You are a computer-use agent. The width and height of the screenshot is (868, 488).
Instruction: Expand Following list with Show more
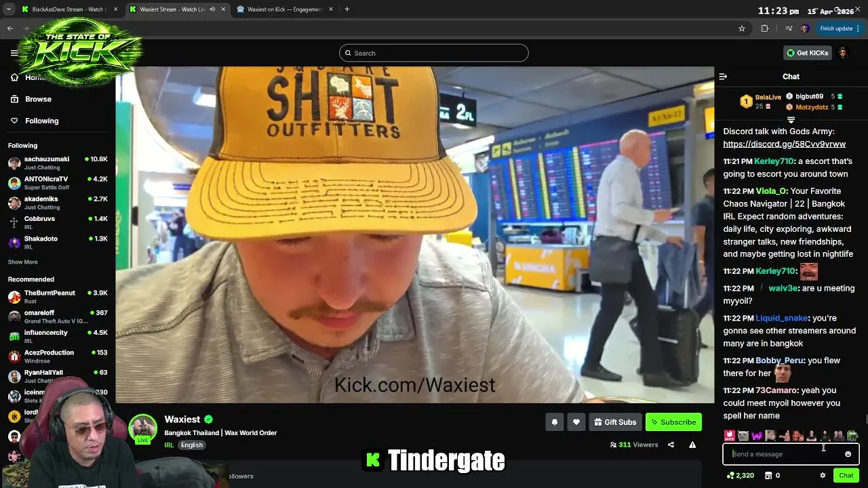tap(23, 262)
